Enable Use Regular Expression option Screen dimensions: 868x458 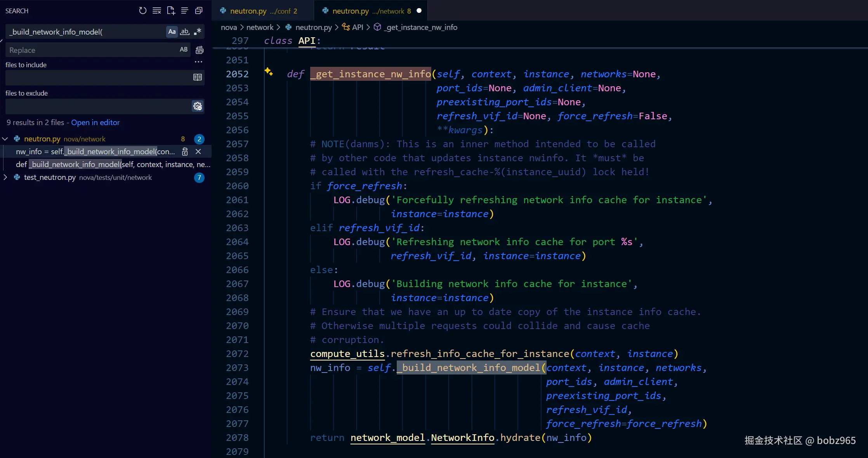[x=198, y=31]
